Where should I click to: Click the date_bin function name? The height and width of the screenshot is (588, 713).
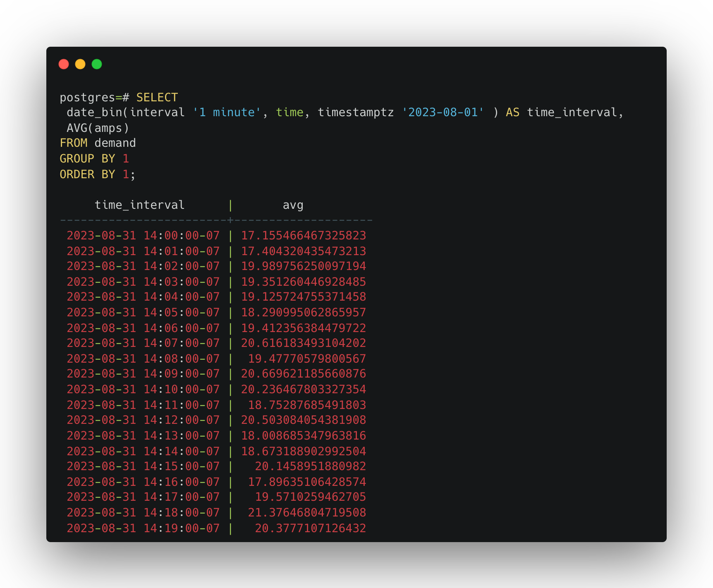tap(94, 112)
